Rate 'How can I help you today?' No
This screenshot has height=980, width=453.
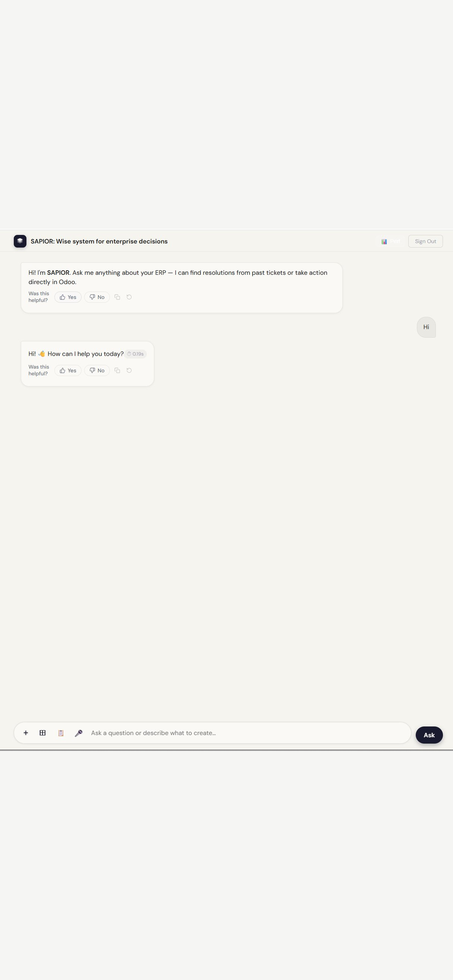click(x=97, y=370)
